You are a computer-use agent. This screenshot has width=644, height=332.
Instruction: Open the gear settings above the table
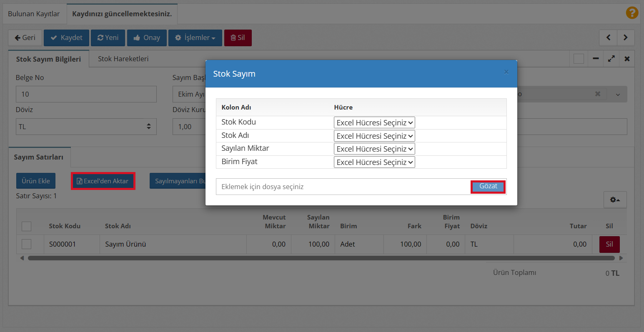[615, 200]
